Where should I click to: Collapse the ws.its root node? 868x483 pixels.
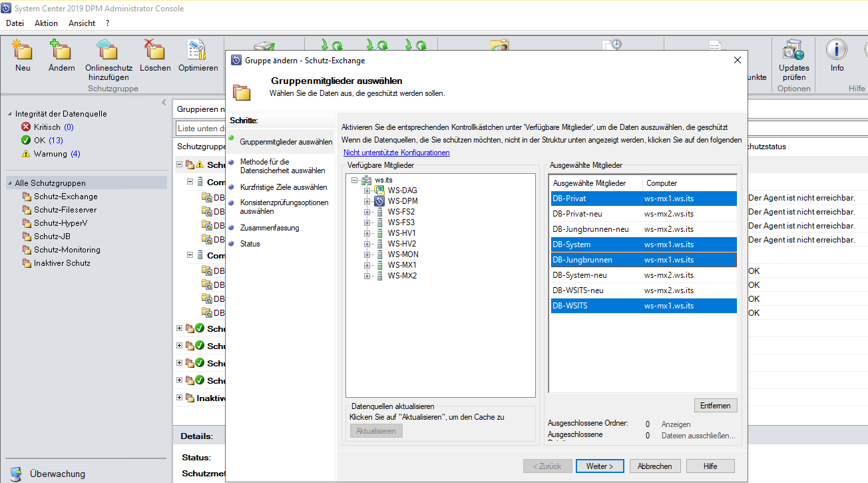click(355, 180)
